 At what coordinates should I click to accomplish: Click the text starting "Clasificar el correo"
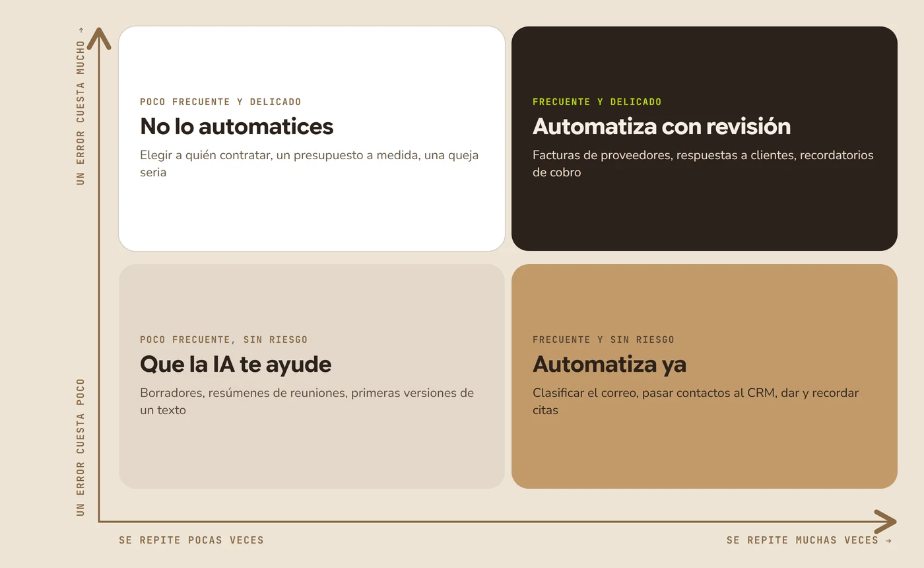696,402
